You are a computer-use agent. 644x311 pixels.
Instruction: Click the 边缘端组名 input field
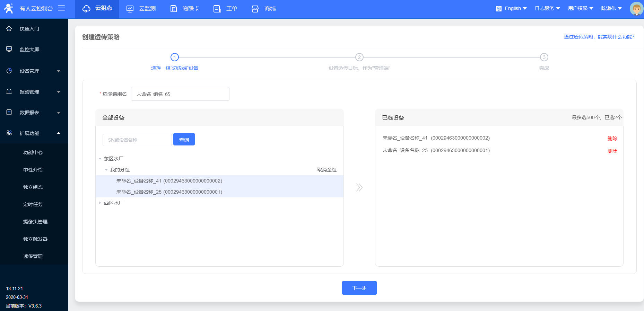pos(180,94)
